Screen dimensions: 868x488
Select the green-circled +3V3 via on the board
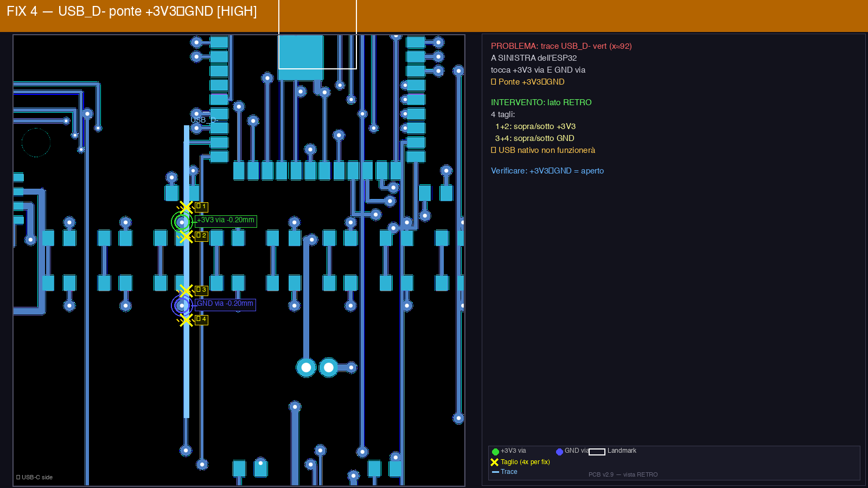click(x=182, y=222)
